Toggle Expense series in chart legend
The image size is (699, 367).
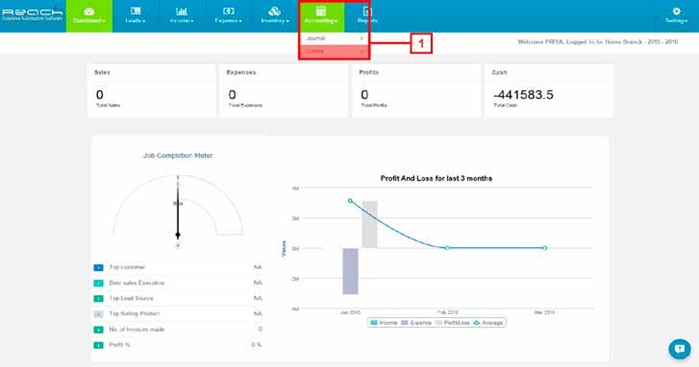coord(417,322)
